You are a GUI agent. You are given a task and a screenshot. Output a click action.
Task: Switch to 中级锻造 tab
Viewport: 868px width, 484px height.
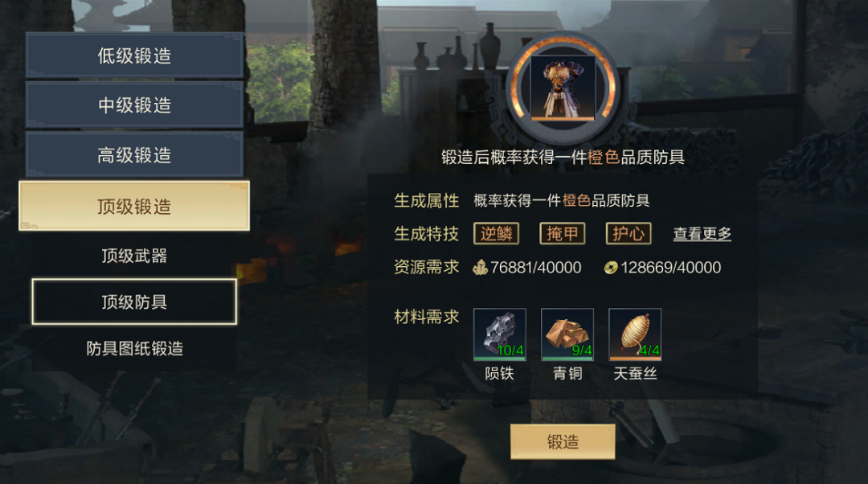pos(134,105)
